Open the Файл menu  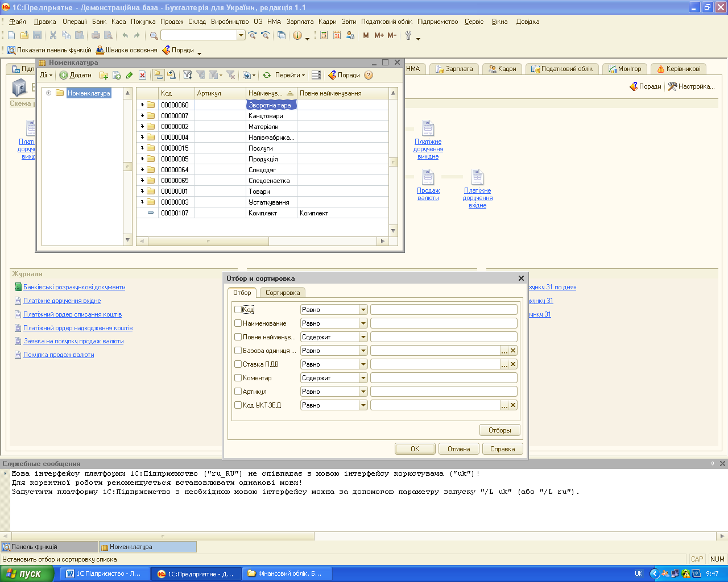pyautogui.click(x=18, y=22)
